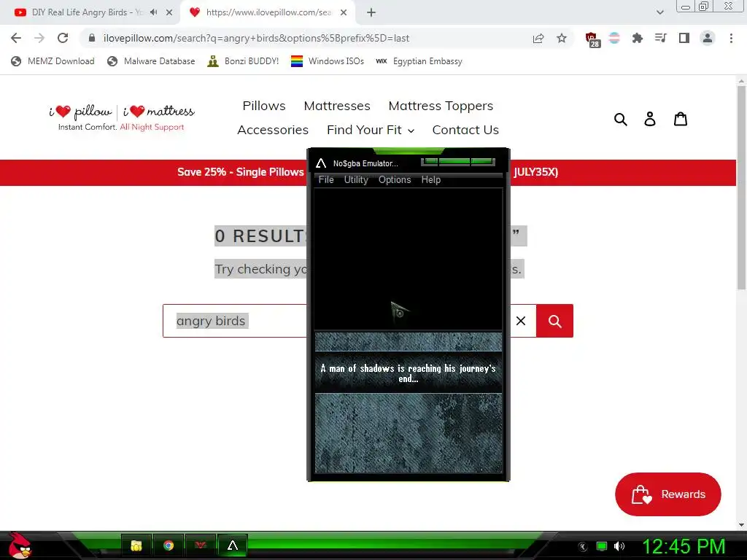
Task: Open the No$gba File menu
Action: (326, 179)
